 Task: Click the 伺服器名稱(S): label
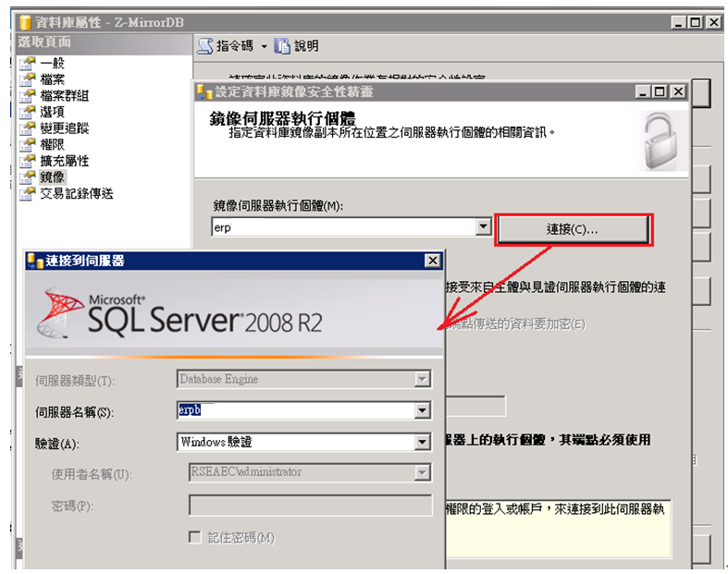(75, 412)
